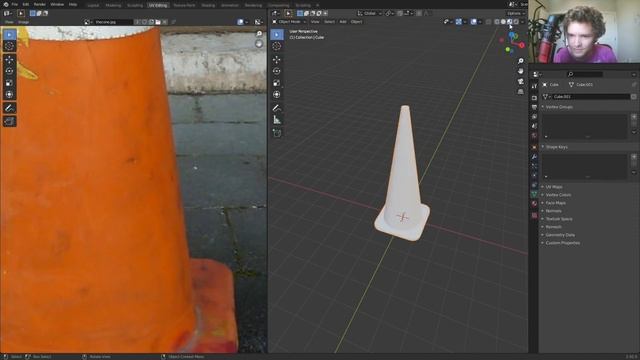Enable rendered viewport shading
The width and height of the screenshot is (640, 360).
click(x=516, y=22)
